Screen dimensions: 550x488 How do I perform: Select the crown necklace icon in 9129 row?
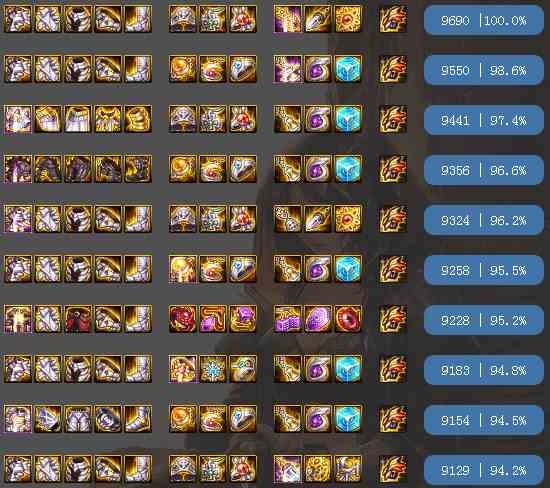click(182, 469)
